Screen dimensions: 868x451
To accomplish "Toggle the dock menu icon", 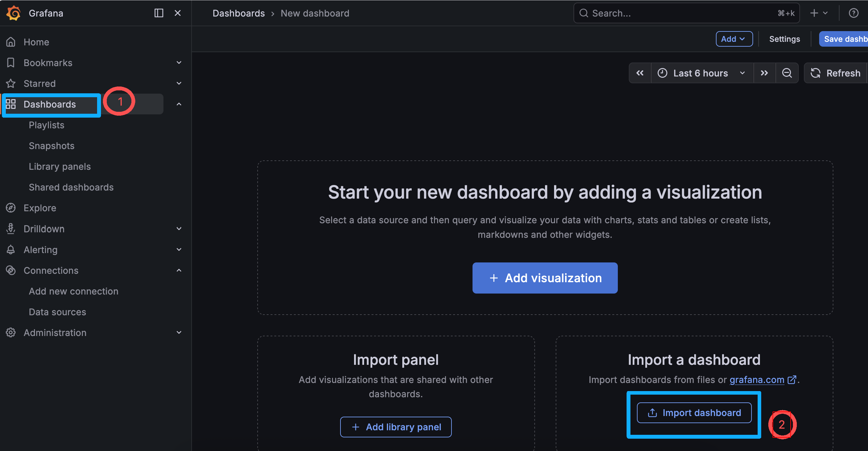I will pos(159,13).
